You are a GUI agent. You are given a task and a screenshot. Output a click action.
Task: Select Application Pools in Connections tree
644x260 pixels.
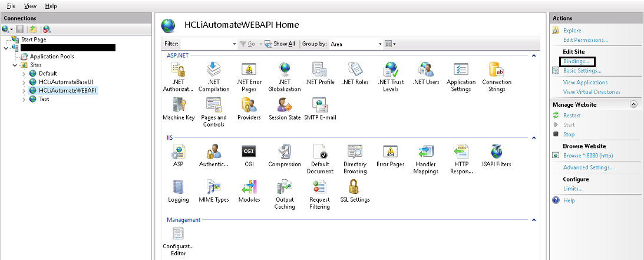52,56
